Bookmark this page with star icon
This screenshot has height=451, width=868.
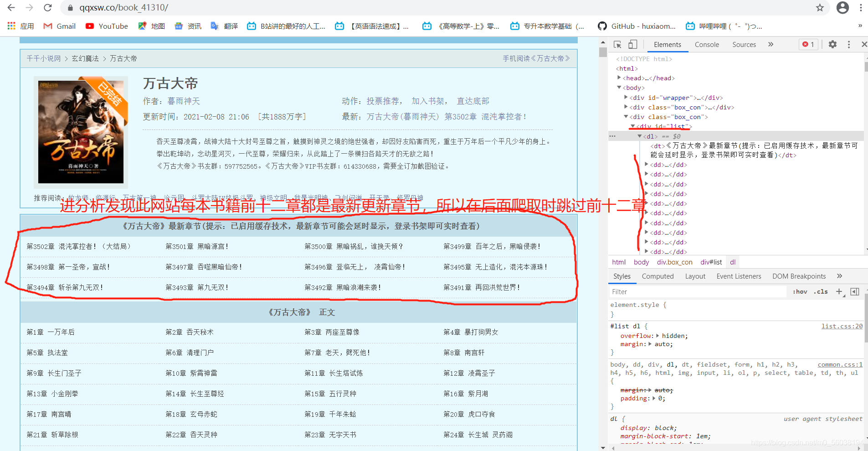click(x=820, y=7)
